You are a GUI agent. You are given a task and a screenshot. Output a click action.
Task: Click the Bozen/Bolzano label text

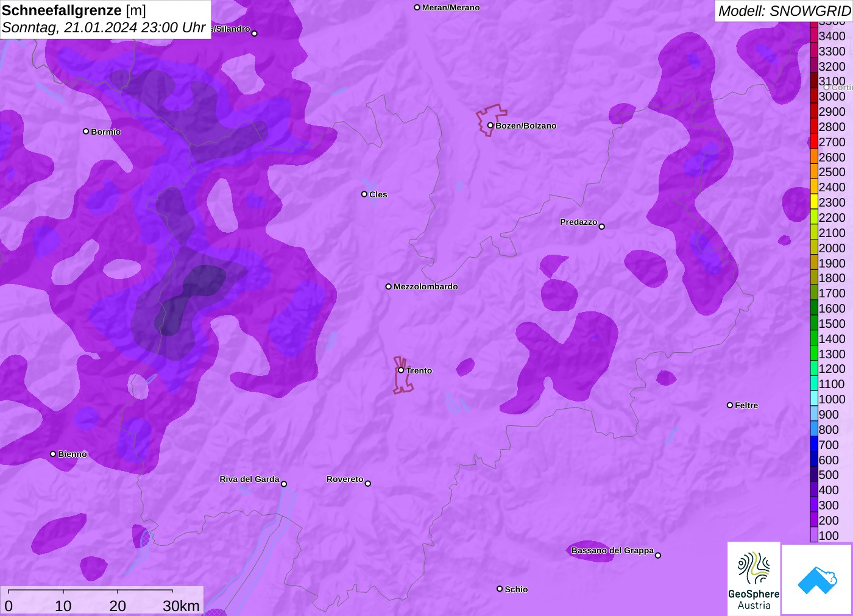526,126
